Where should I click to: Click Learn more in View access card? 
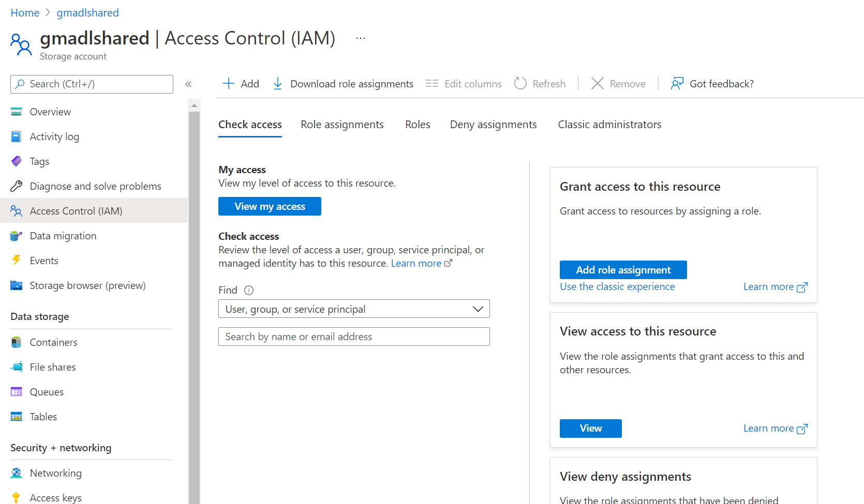coord(768,428)
